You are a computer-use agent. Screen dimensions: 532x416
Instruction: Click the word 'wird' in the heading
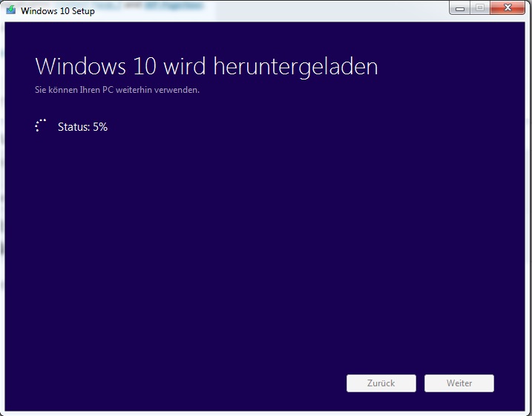pyautogui.click(x=185, y=66)
